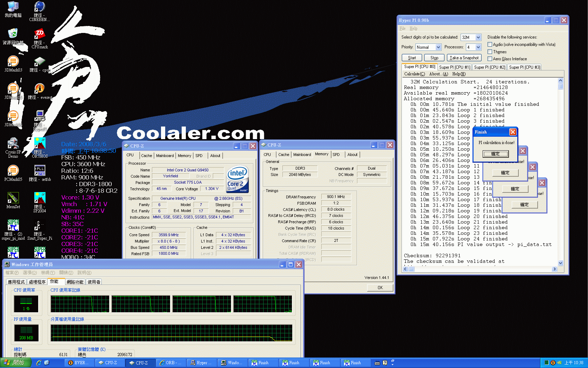Click the Core Speed 3599.9 MHz field

(169, 235)
